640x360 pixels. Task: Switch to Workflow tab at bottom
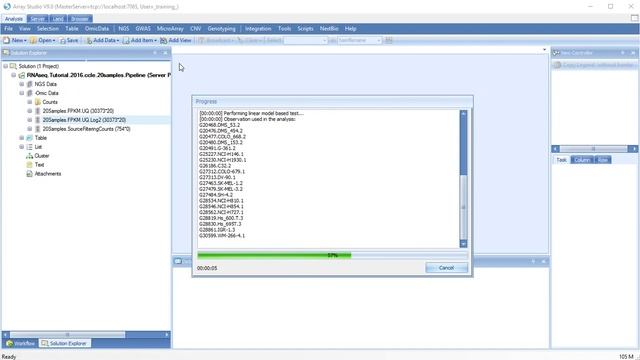point(20,344)
